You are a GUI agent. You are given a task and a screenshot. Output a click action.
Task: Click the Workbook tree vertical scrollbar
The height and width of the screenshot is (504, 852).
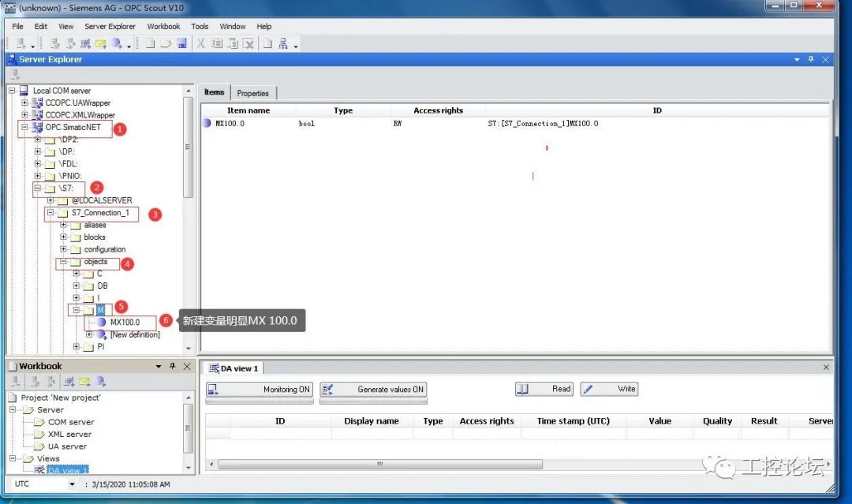pyautogui.click(x=188, y=428)
